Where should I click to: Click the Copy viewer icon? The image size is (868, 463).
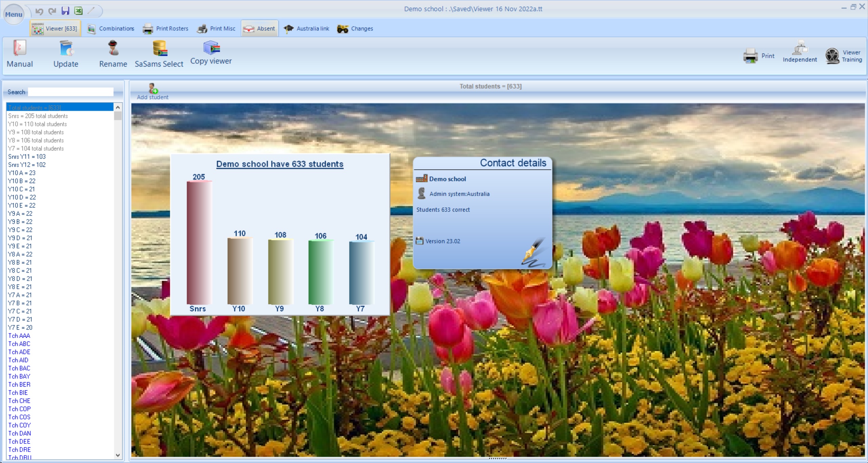pos(211,47)
